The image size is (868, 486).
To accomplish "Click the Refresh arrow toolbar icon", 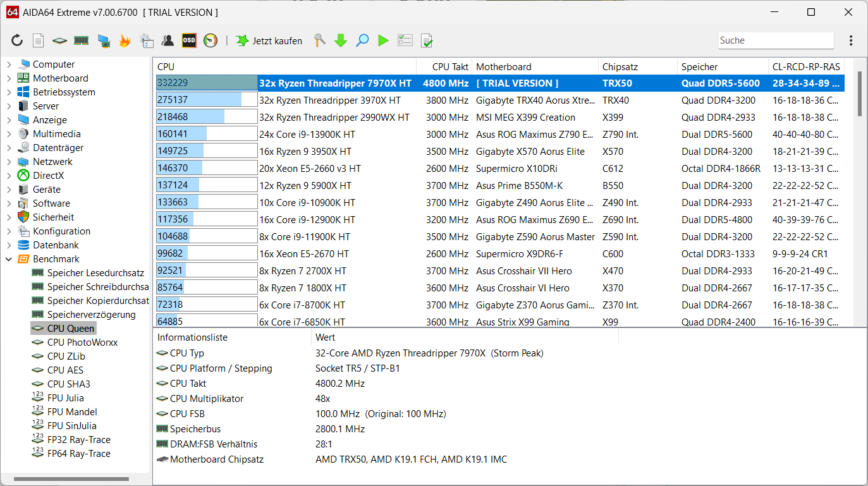I will 17,40.
